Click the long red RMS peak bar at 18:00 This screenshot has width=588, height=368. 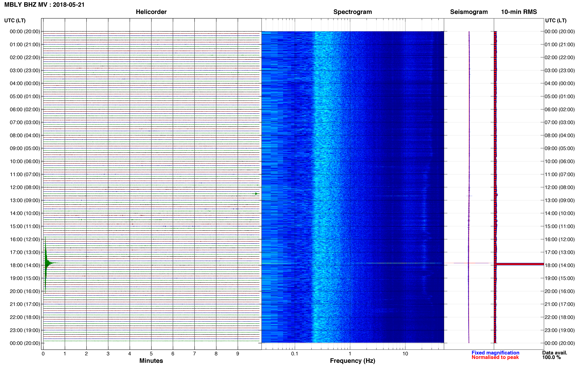(x=519, y=264)
